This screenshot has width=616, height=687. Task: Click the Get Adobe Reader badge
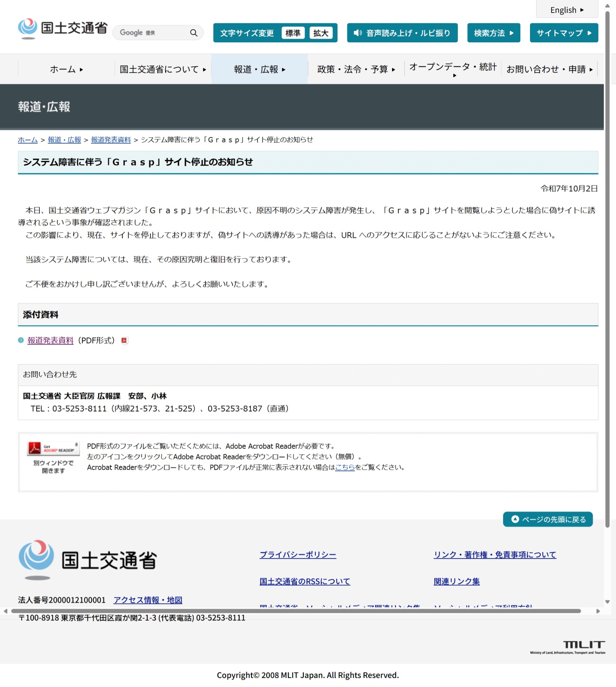[x=53, y=448]
